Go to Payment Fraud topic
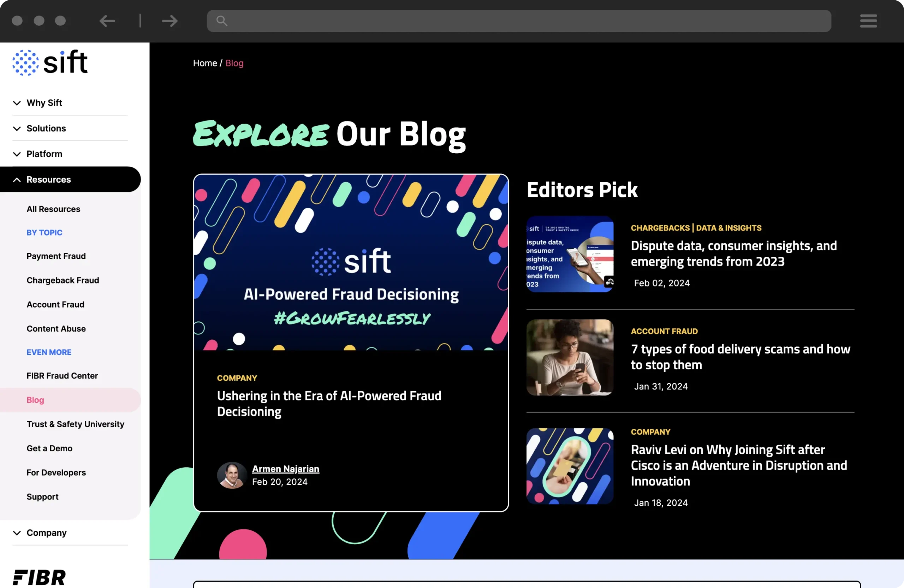Viewport: 904px width, 588px height. (x=56, y=256)
